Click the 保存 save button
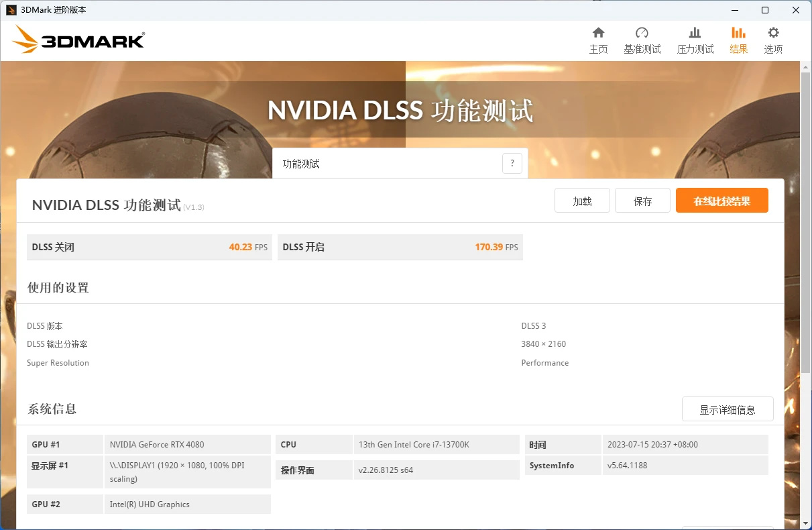Image resolution: width=812 pixels, height=530 pixels. (x=642, y=201)
